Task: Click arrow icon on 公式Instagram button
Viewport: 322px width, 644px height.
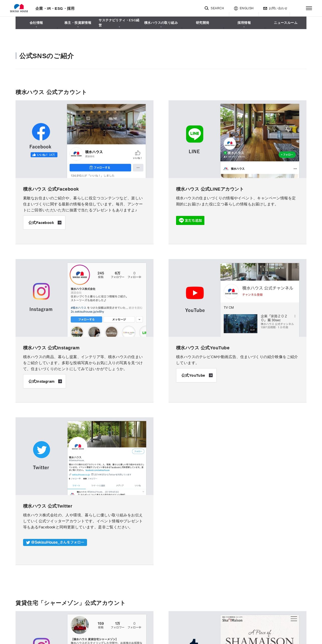Action: tap(60, 381)
